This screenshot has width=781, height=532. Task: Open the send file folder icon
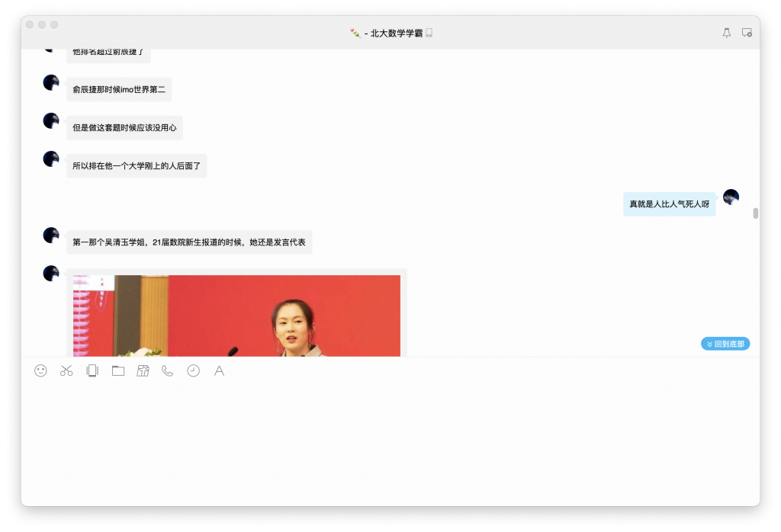[117, 370]
